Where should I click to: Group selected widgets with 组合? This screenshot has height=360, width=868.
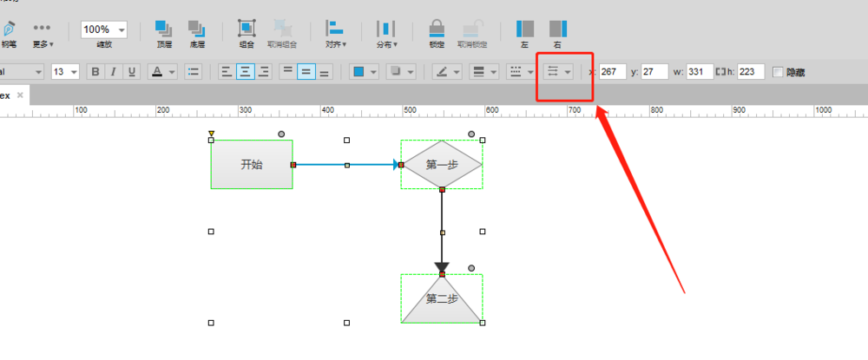(x=247, y=33)
